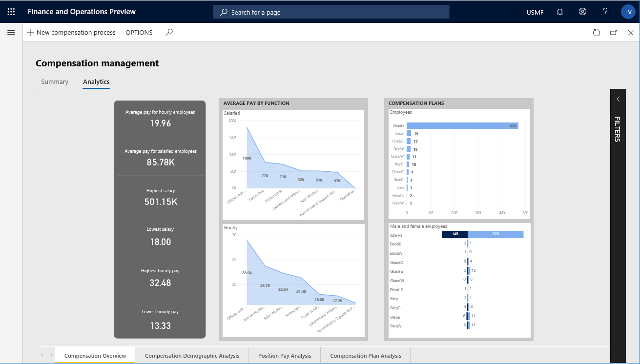
Task: Open page in new window via pop-out icon
Action: click(x=614, y=32)
